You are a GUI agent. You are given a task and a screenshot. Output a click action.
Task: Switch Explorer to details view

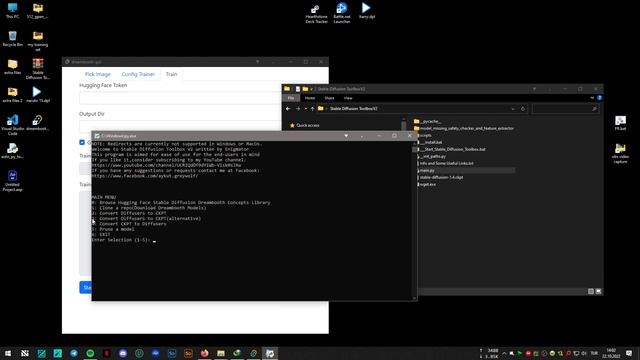pos(591,291)
